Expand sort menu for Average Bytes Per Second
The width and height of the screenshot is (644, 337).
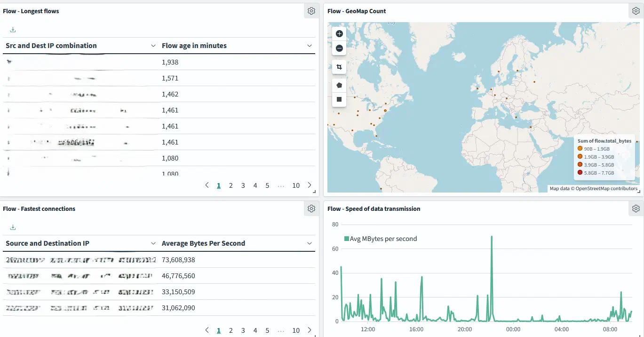pyautogui.click(x=309, y=243)
